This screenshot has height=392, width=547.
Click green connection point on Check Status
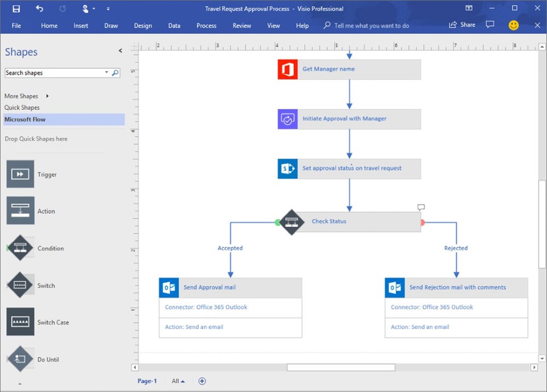click(278, 222)
